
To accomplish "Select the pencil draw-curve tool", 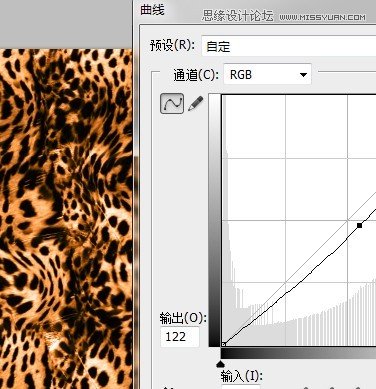I will pos(196,103).
